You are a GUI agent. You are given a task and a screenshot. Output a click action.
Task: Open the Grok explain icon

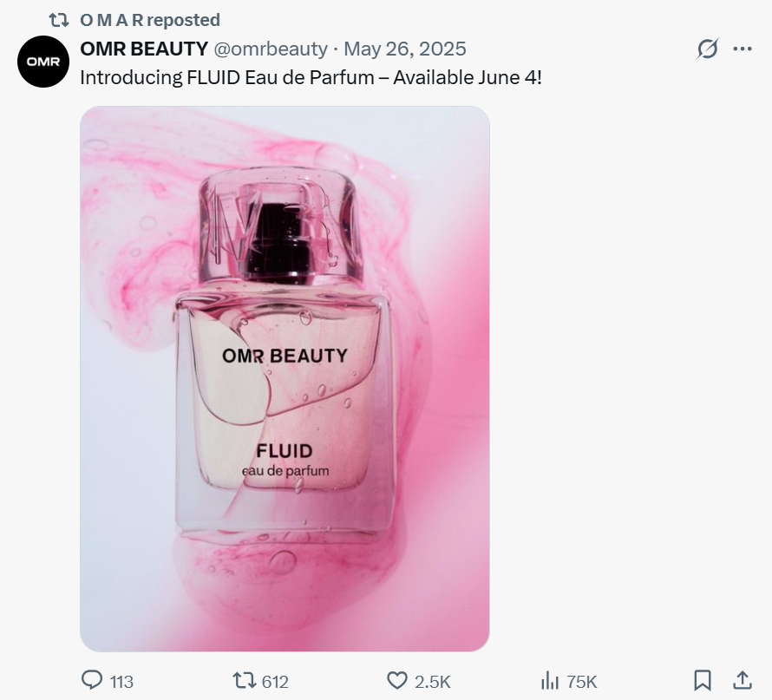(708, 49)
